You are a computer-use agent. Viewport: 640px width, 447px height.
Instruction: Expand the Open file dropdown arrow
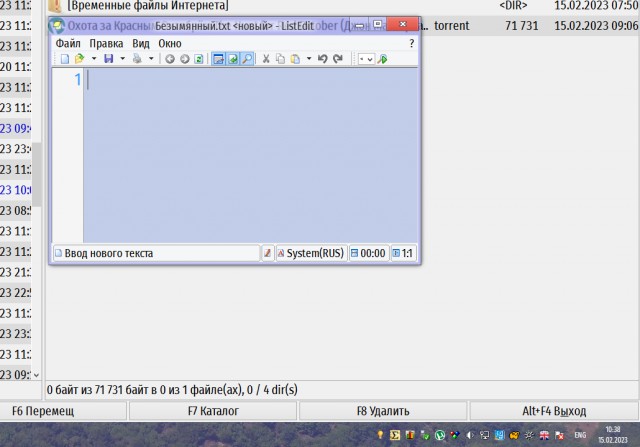pyautogui.click(x=94, y=59)
